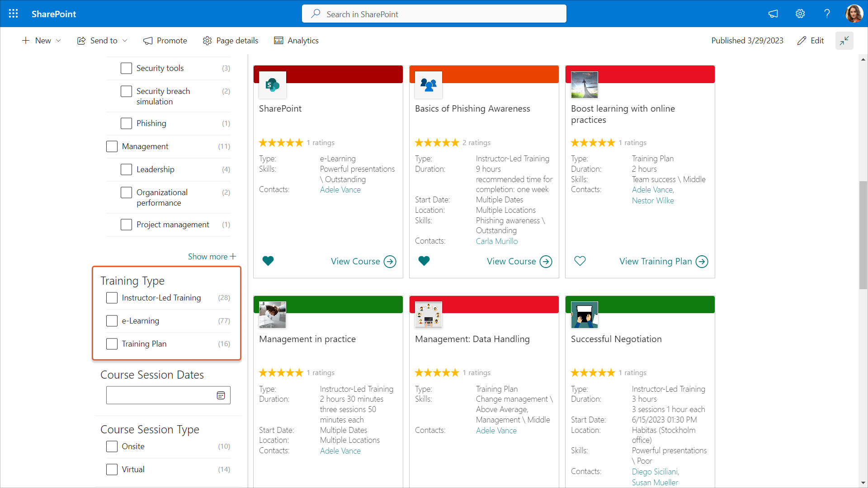868x488 pixels.
Task: Check the e-Learning training type checkbox
Action: tap(112, 321)
